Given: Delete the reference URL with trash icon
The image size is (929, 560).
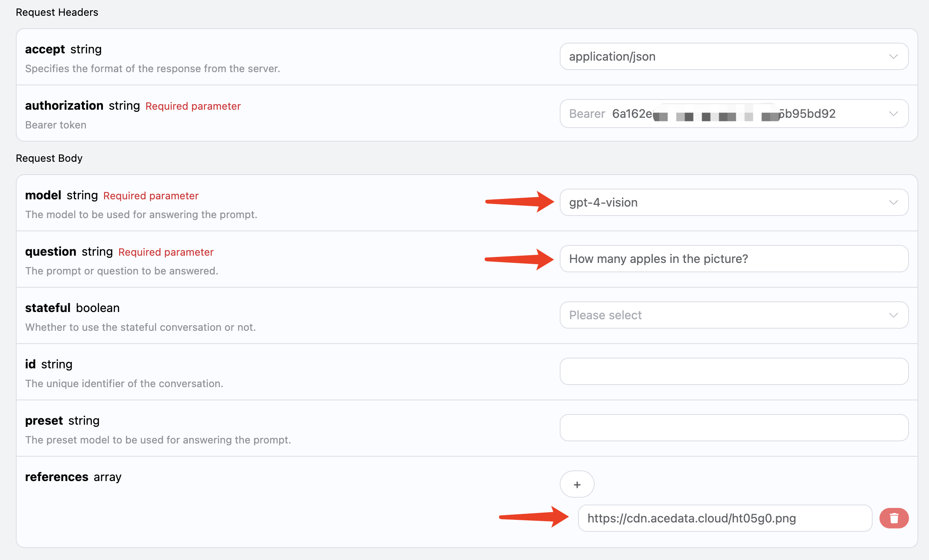Looking at the screenshot, I should pyautogui.click(x=894, y=518).
